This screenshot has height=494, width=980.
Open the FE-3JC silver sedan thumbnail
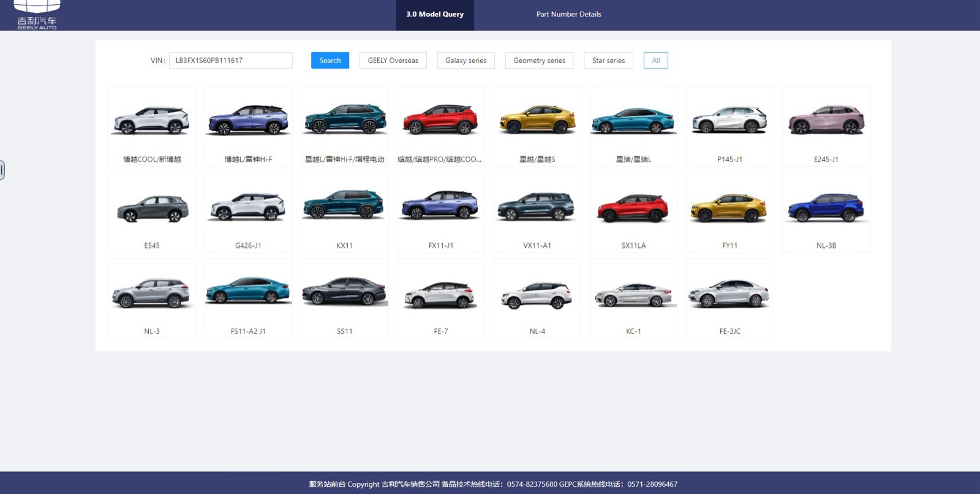coord(730,299)
